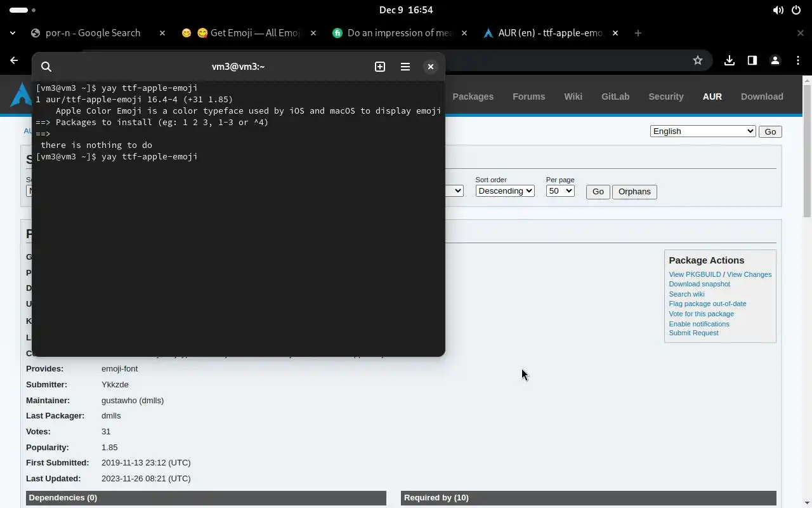Viewport: 812px width, 508px height.
Task: Open the Descending sort order dropdown
Action: (x=505, y=190)
